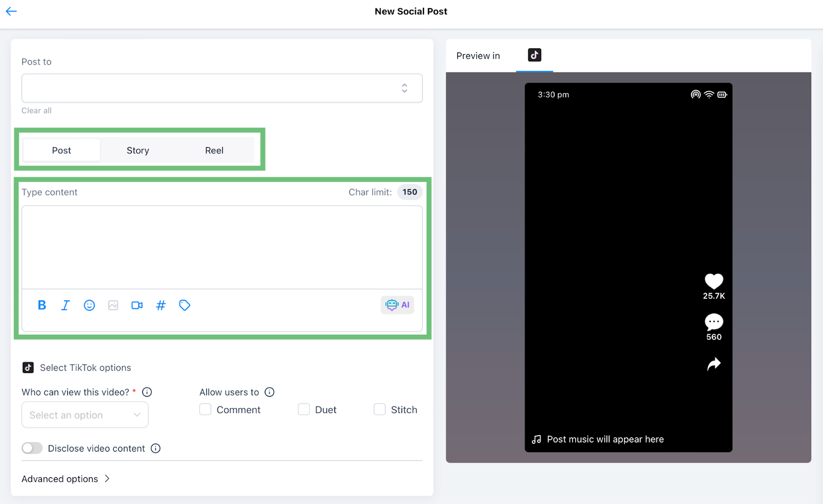Viewport: 823px width, 504px height.
Task: Click the 3:30 pm time in the preview
Action: click(553, 95)
